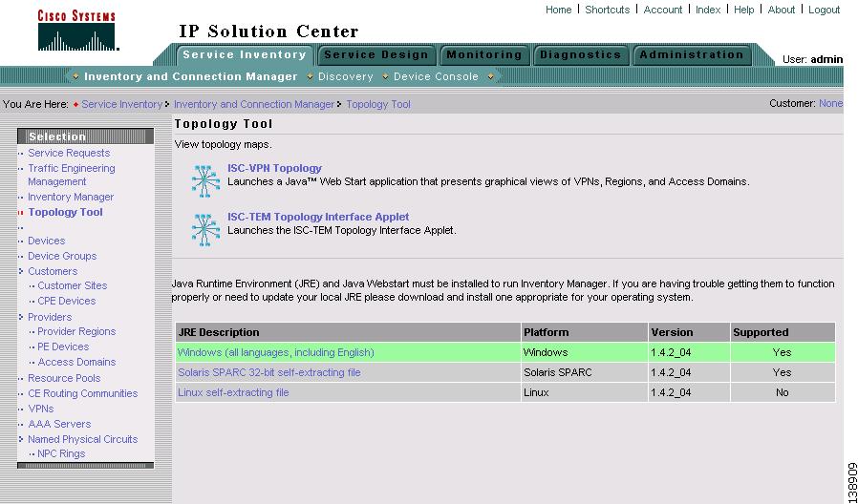Click the Platform column header
The image size is (858, 504).
coord(585,332)
